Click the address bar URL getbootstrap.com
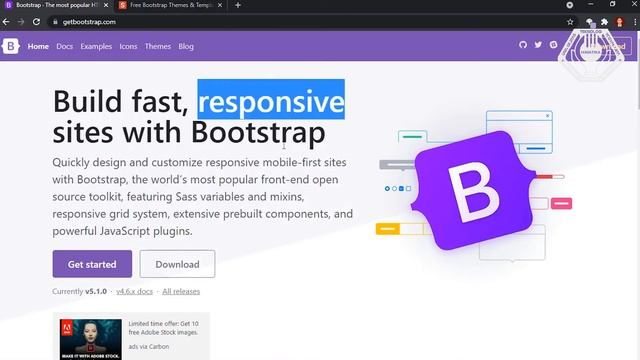The width and height of the screenshot is (640, 360). (x=89, y=22)
